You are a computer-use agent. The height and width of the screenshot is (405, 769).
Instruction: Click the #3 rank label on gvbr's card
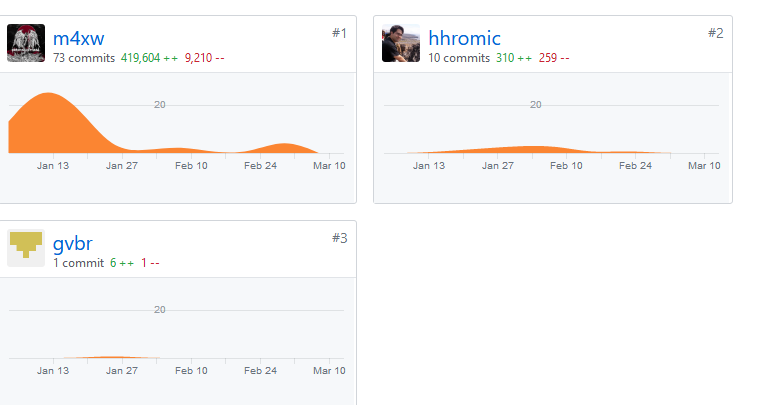[x=339, y=238]
